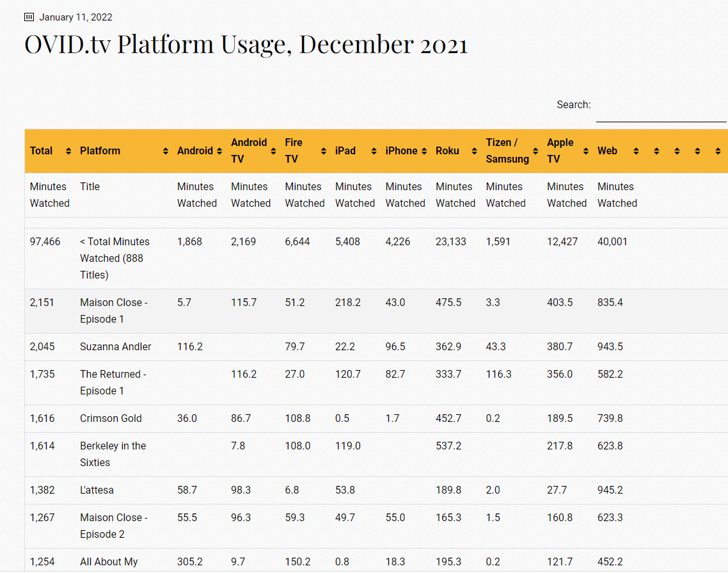Click the Apple TV value 160.8 for Maison Close Episode 2

tap(560, 517)
